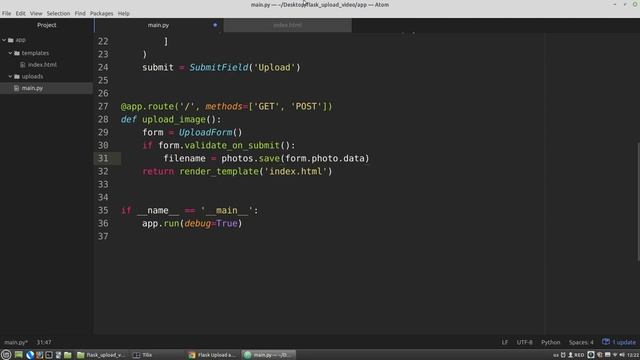Click the modified dot on main.py tab
Screen dimensions: 640x360
(215, 25)
